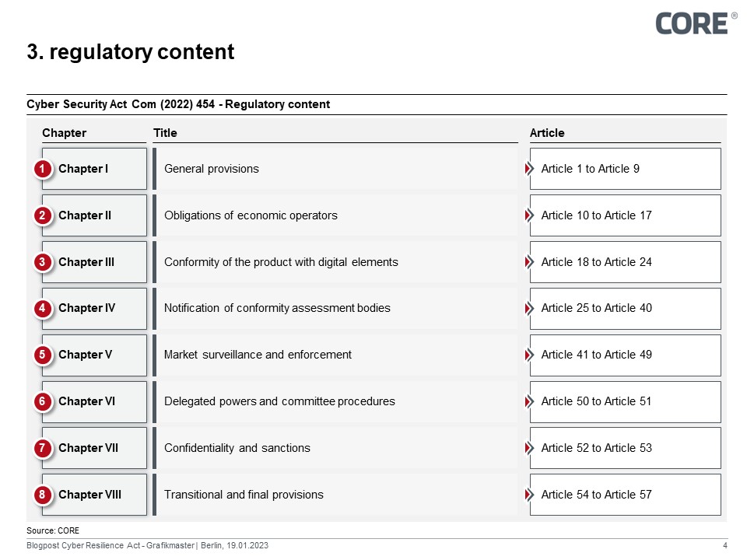
Task: Click the circular 3 marker next to Chapter III
Action: 44,262
